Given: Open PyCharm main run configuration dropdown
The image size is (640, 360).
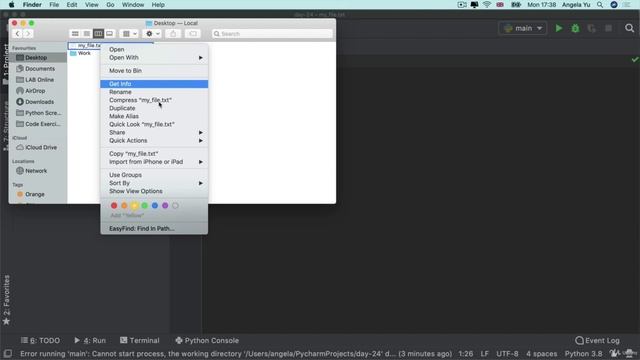Looking at the screenshot, I should (522, 28).
